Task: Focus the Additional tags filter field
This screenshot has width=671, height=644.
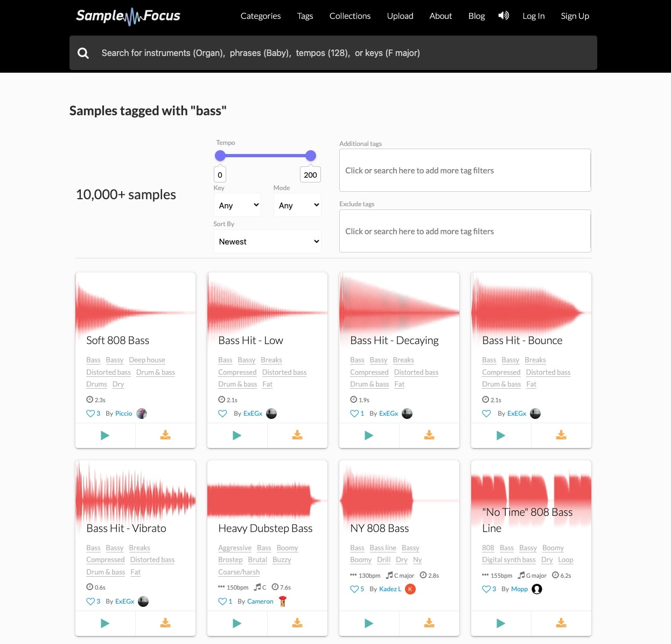Action: 465,170
